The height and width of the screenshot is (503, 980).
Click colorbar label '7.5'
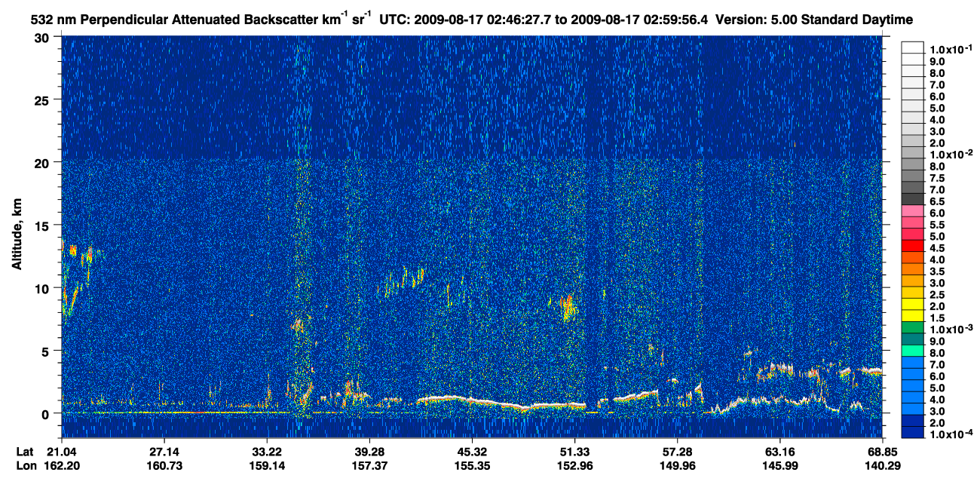pos(937,178)
